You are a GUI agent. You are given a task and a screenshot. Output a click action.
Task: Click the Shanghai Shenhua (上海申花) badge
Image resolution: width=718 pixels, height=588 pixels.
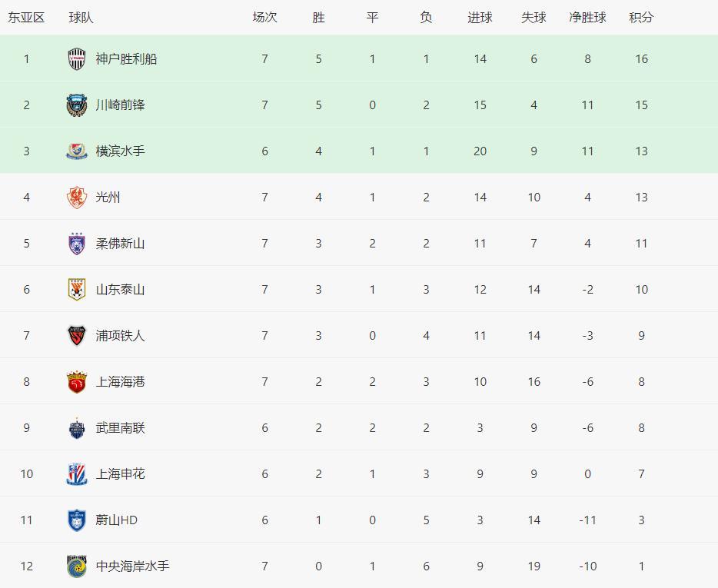point(77,474)
